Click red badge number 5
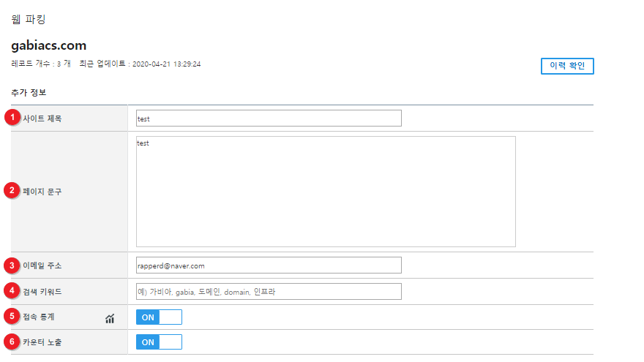Screen dimensions: 644x362 pyautogui.click(x=12, y=316)
